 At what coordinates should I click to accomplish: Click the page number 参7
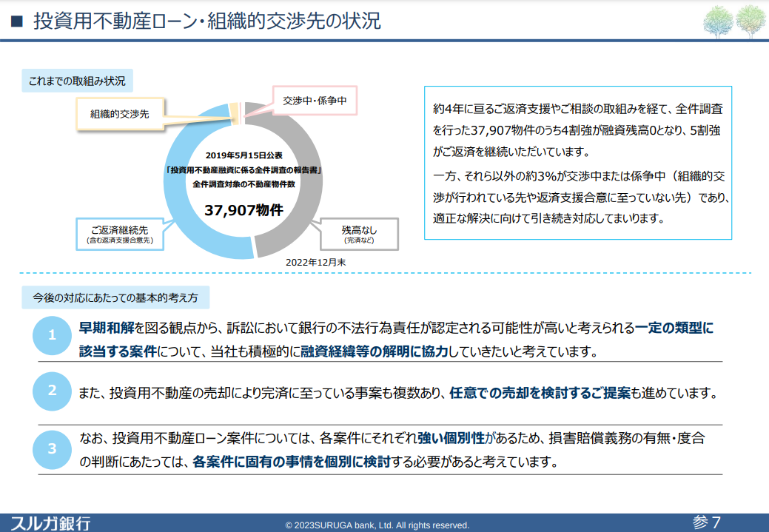point(707,522)
